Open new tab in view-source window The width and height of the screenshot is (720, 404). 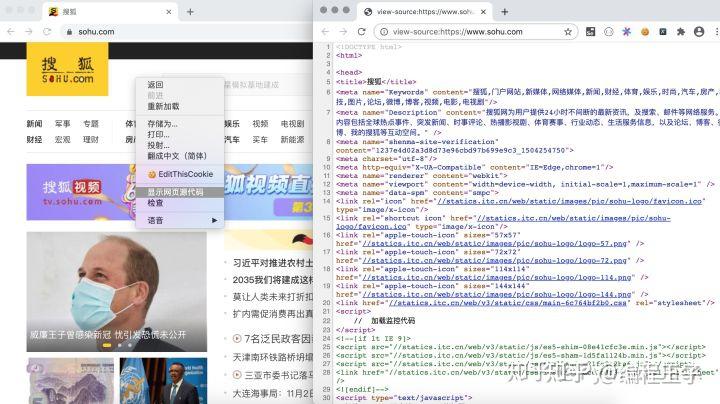pyautogui.click(x=505, y=12)
